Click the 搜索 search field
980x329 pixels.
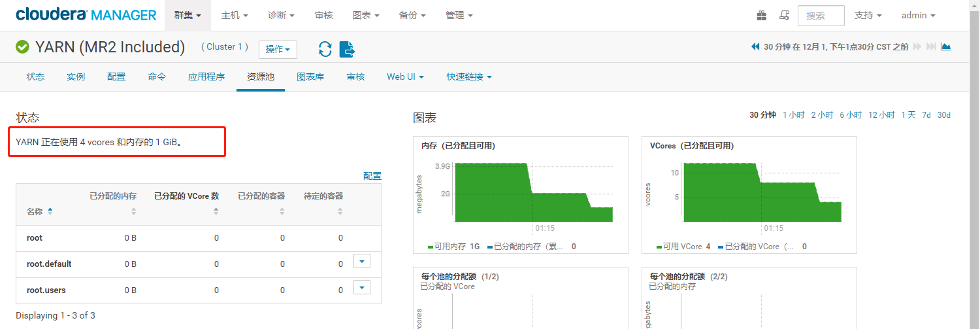(821, 16)
